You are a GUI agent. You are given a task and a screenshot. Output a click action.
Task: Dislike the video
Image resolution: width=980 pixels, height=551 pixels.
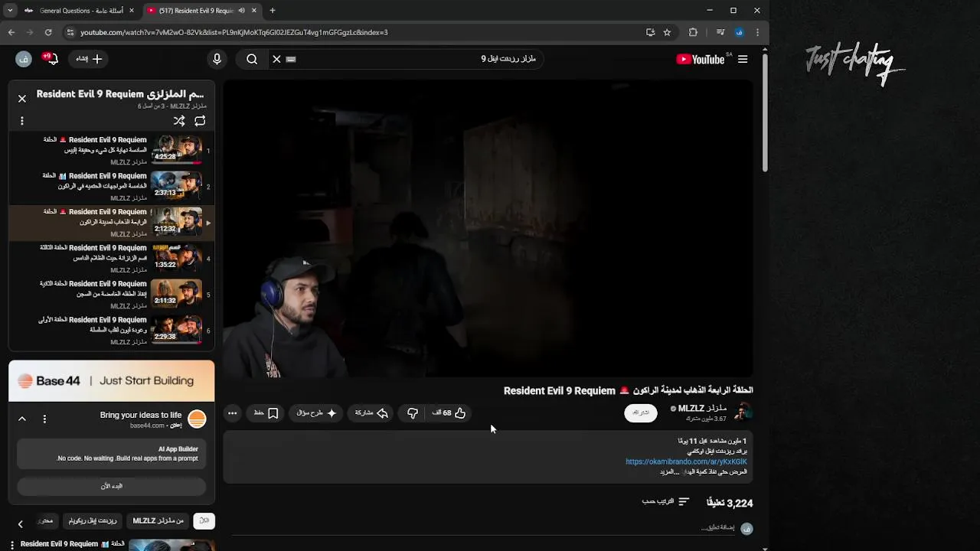(x=413, y=413)
